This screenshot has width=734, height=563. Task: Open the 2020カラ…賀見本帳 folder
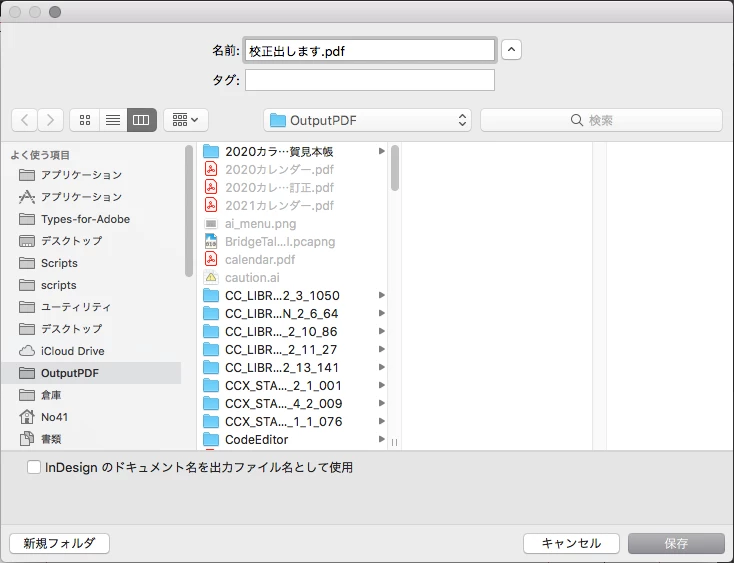coord(293,152)
